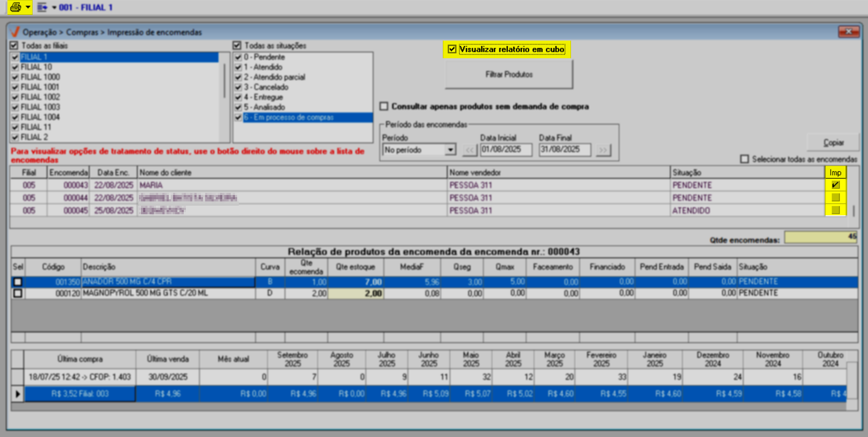Disable Visualizar relatório em cubo
The width and height of the screenshot is (868, 437).
click(x=452, y=49)
